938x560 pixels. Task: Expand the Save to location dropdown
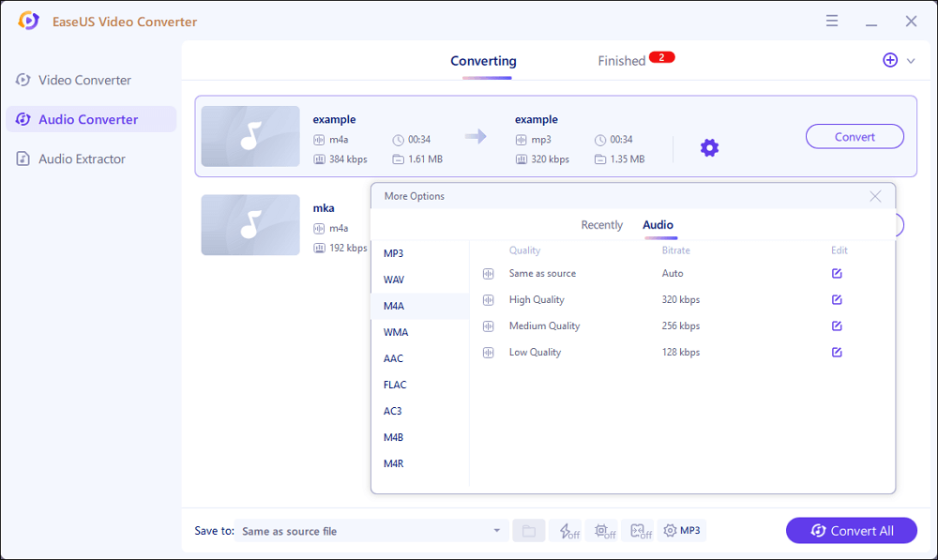pyautogui.click(x=496, y=531)
